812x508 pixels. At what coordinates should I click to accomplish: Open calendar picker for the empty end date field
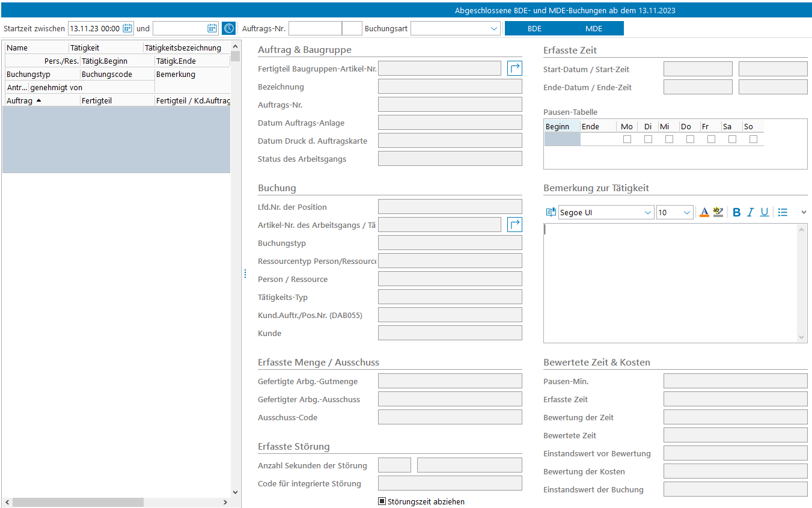[212, 28]
